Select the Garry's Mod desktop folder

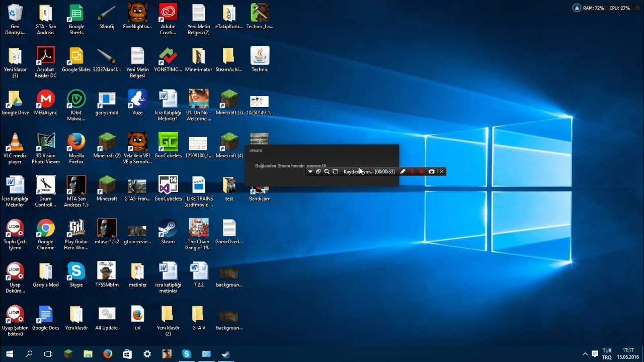46,275
